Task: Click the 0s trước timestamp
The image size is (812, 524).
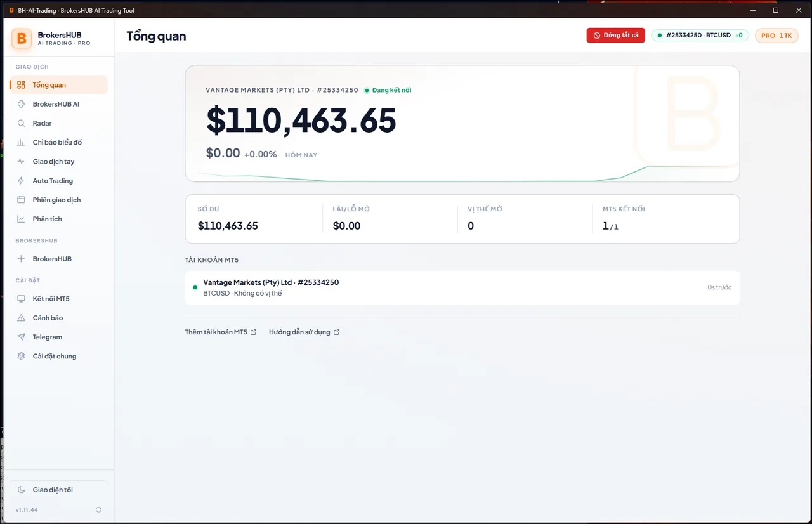Action: tap(719, 287)
